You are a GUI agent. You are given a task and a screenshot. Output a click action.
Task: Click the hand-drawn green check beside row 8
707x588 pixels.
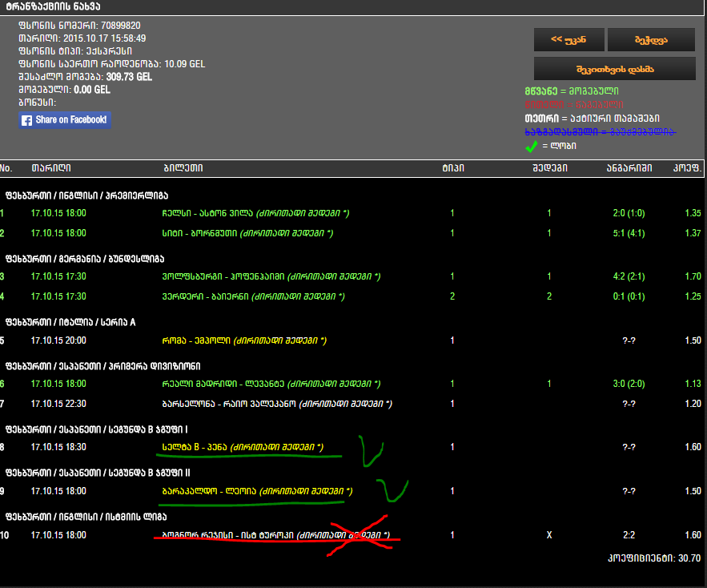pyautogui.click(x=371, y=451)
